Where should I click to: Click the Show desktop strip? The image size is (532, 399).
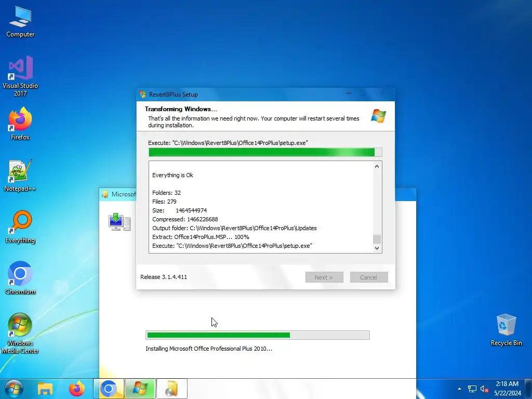(x=528, y=389)
